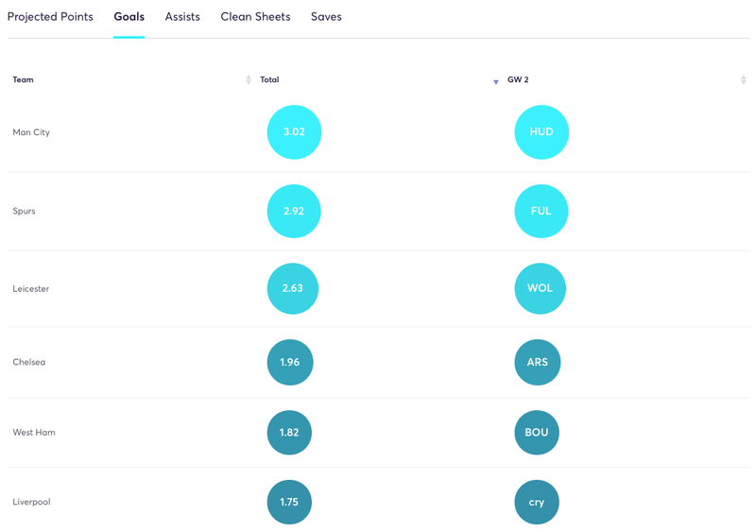Screen dimensions: 756x532
Task: Click the cry fixture bubble
Action: pos(537,502)
